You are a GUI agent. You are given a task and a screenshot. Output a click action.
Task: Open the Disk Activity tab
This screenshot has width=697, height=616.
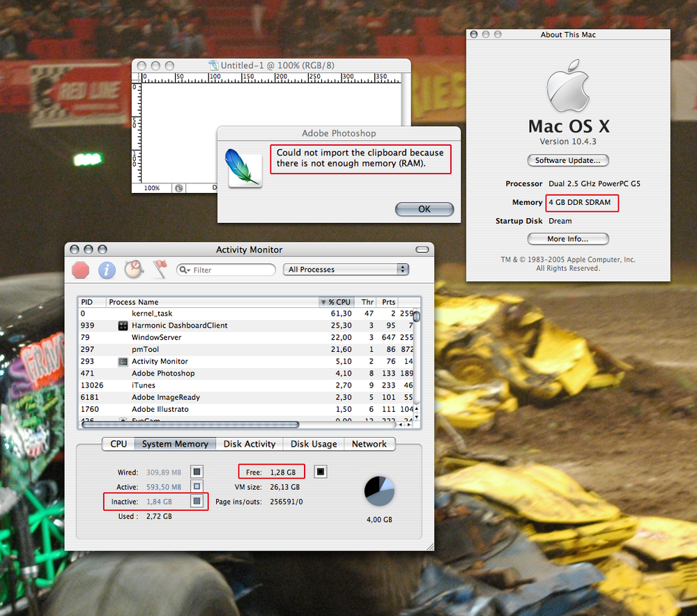[250, 444]
